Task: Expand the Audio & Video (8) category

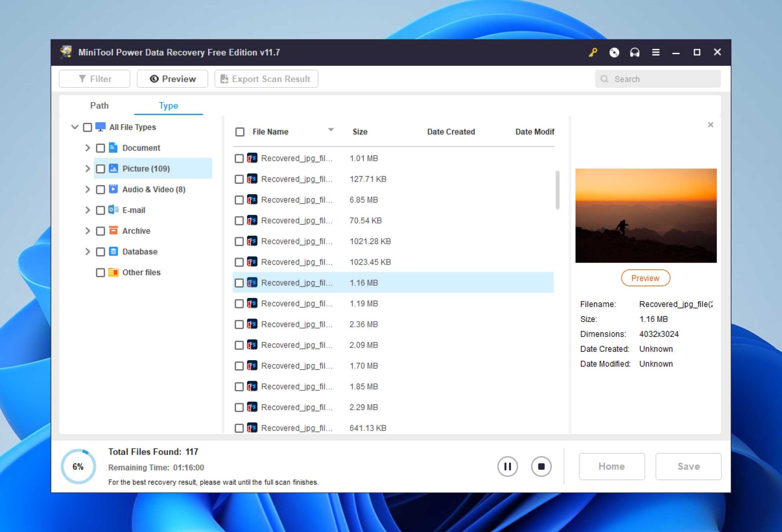Action: point(87,189)
